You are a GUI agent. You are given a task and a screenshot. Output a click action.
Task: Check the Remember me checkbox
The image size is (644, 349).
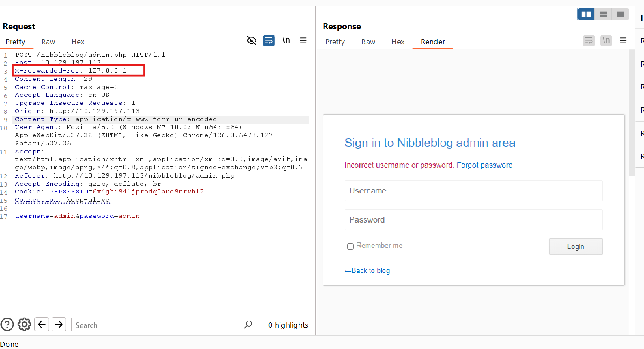tap(350, 246)
